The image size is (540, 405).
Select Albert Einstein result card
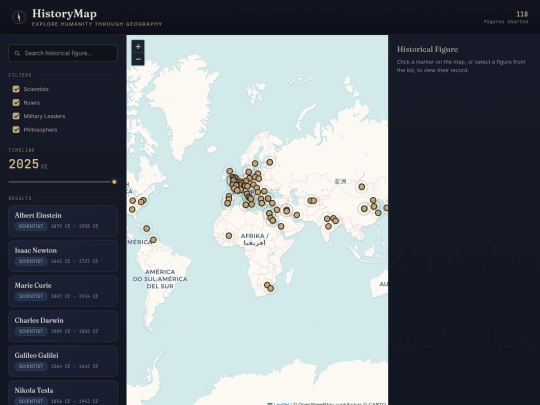pos(63,221)
